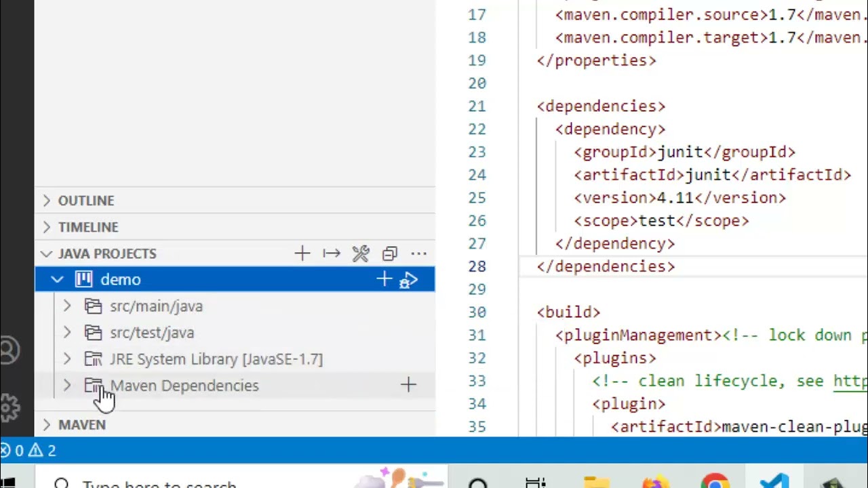The image size is (868, 488).
Task: Collapse all using the stacked squares icon
Action: pos(389,254)
